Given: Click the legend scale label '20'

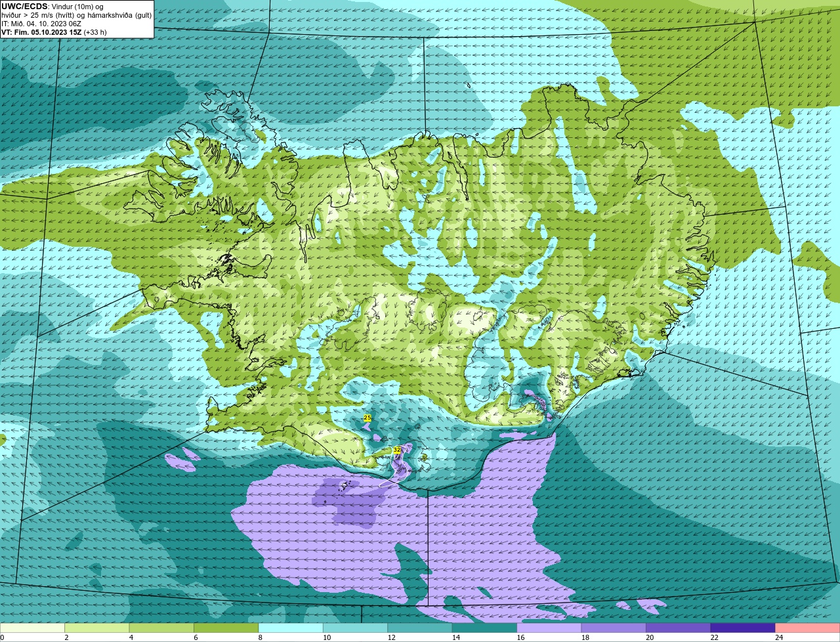Looking at the screenshot, I should [650, 637].
